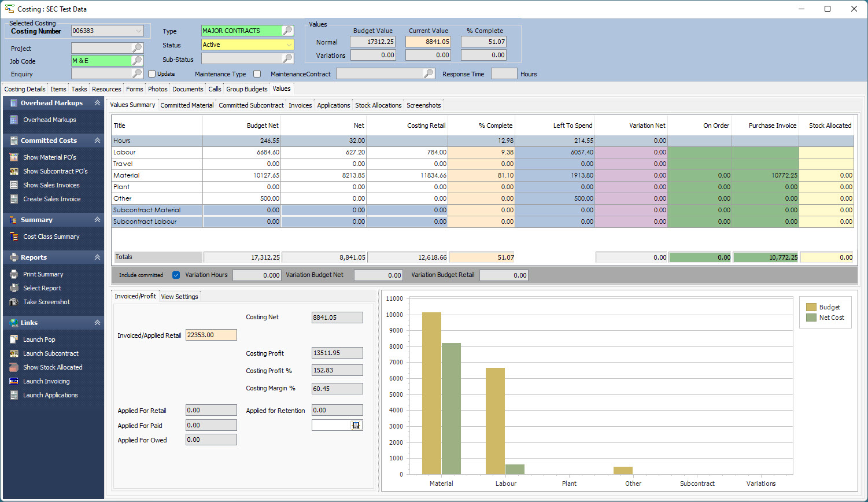
Task: Click the Project field search magnifier
Action: coord(137,48)
